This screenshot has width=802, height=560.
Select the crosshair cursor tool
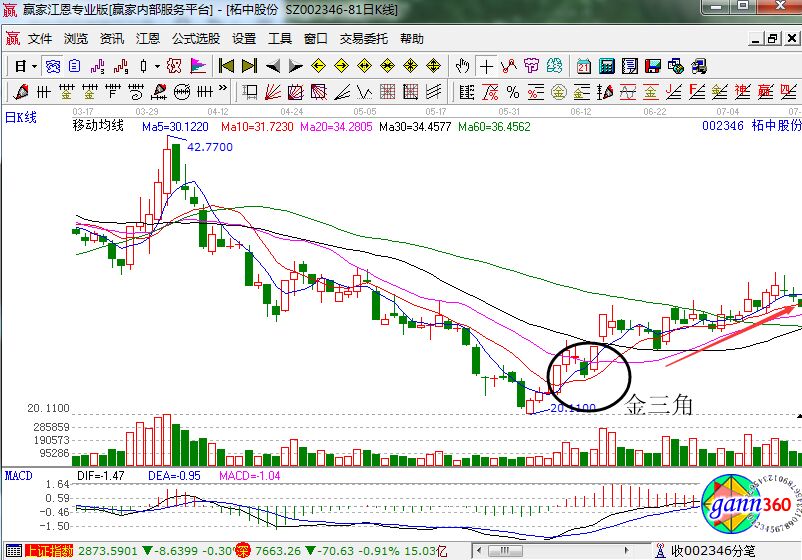pos(486,66)
